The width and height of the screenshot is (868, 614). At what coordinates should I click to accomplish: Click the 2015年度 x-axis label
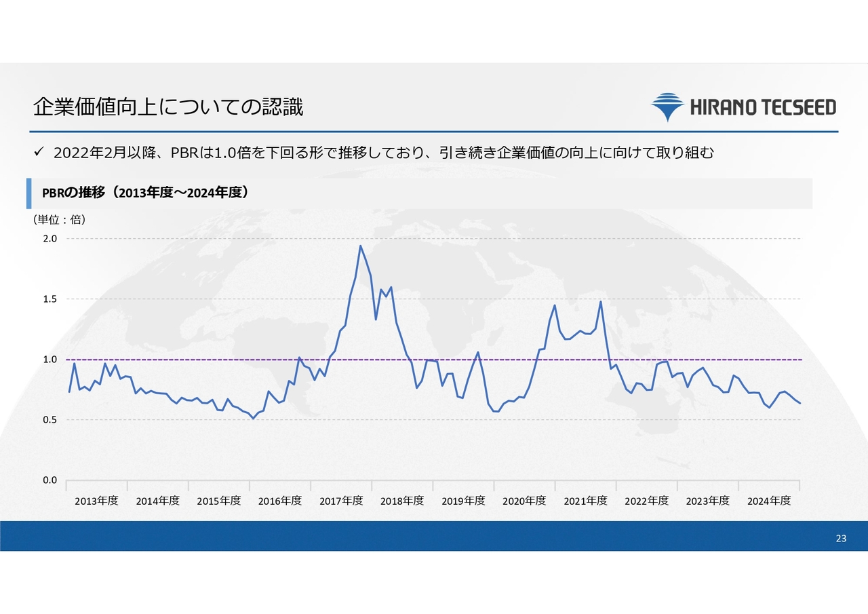218,501
